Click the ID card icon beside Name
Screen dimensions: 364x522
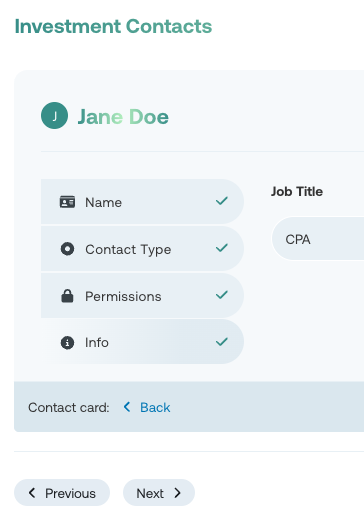(x=67, y=202)
